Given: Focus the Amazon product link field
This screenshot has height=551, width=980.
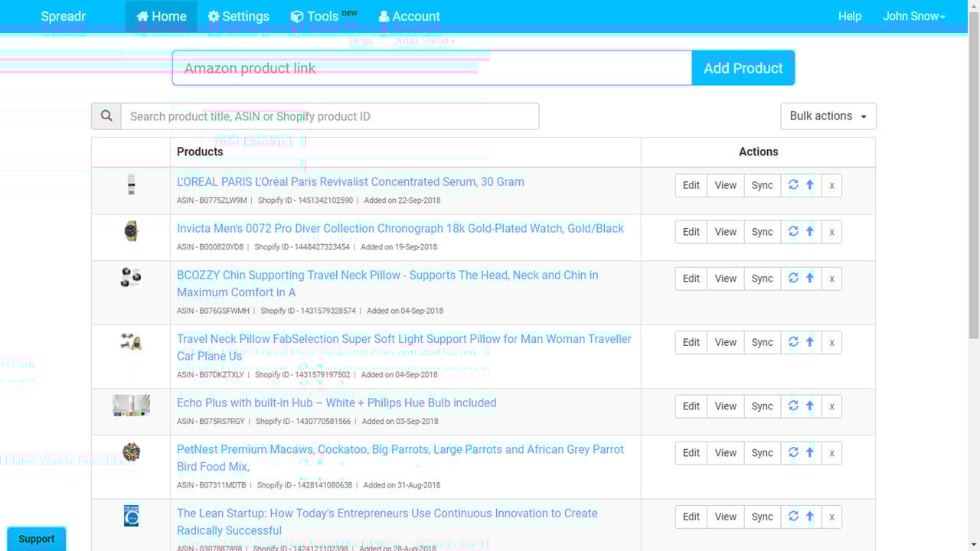Looking at the screenshot, I should tap(433, 68).
